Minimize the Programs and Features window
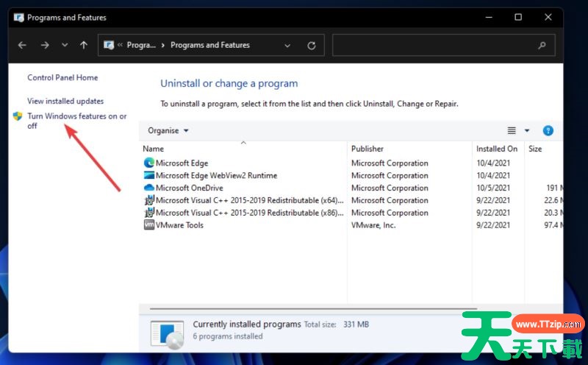Viewport: 588px width, 365px height. click(x=489, y=17)
